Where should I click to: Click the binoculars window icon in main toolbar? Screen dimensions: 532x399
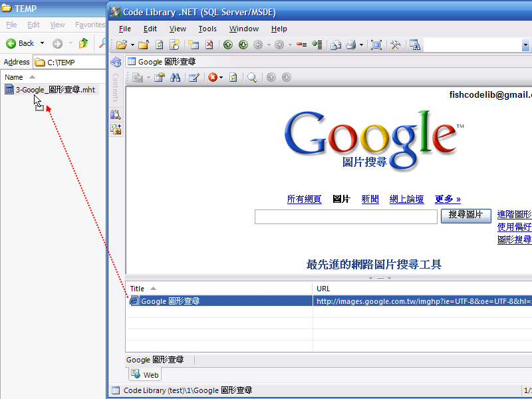pyautogui.click(x=414, y=45)
